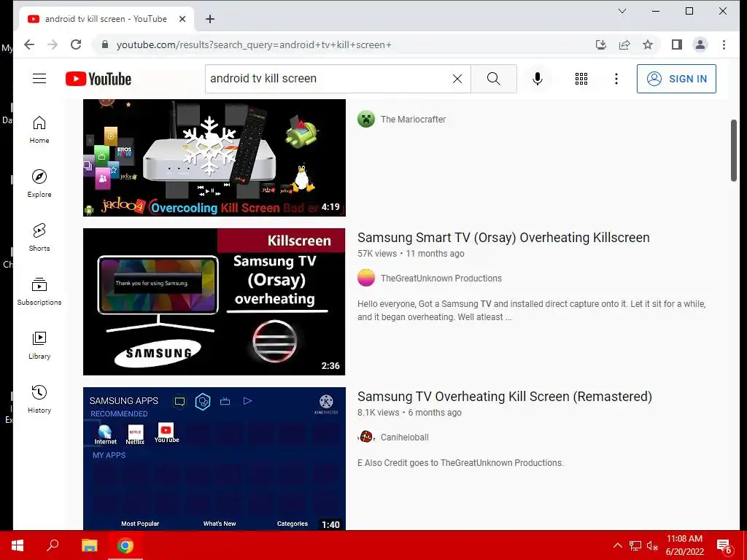The width and height of the screenshot is (747, 560).
Task: Open TheGreatUnknown Productions channel link
Action: 441,279
